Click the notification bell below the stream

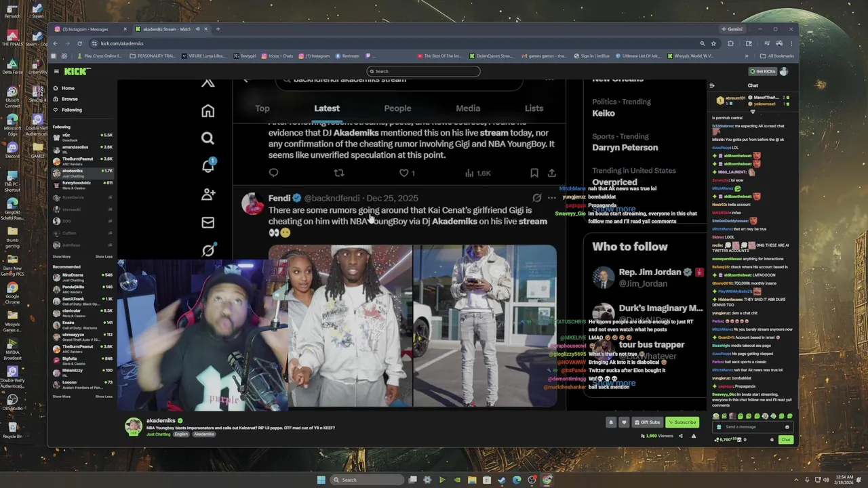click(610, 422)
